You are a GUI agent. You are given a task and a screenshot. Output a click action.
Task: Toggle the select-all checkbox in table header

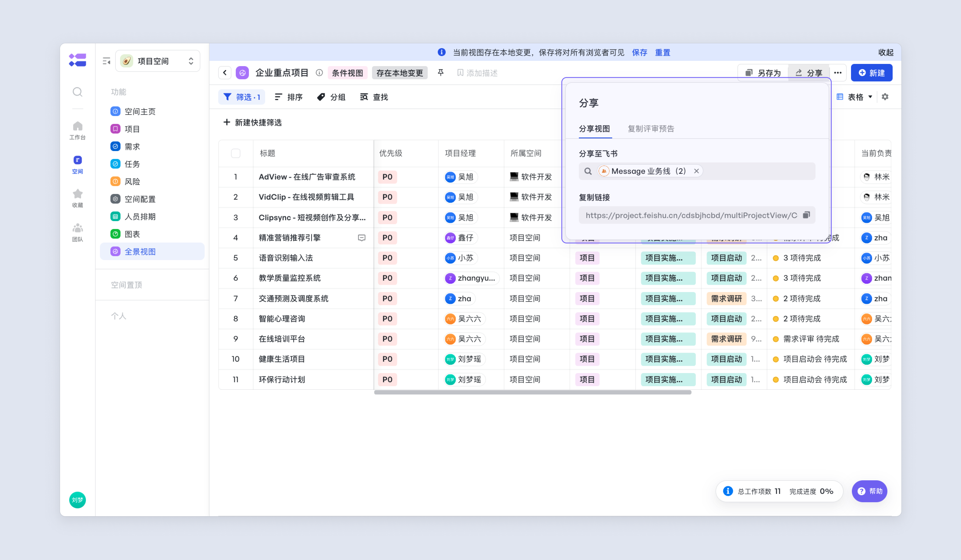236,153
